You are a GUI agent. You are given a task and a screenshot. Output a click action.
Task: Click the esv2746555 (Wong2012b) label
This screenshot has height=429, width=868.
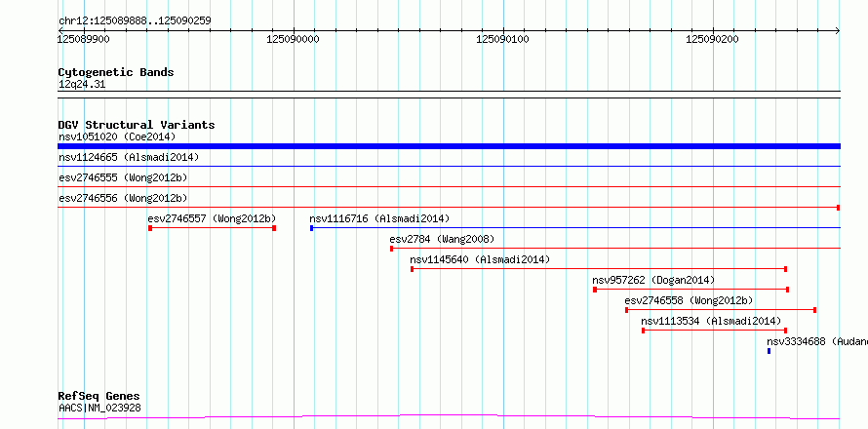(x=123, y=177)
